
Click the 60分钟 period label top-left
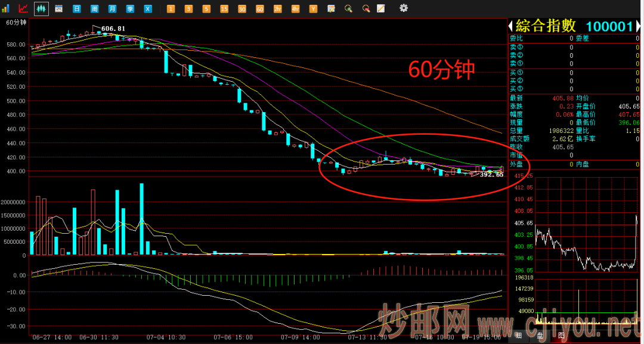click(x=16, y=23)
